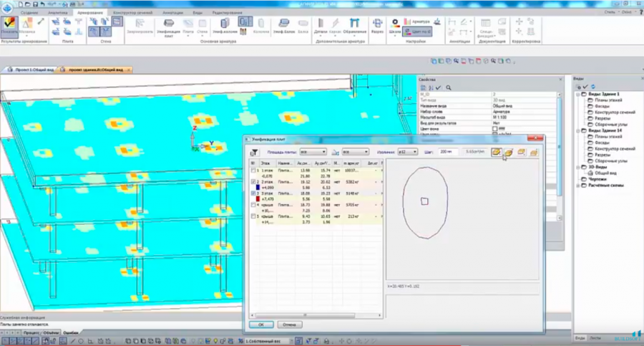Select the Шкала color scale icon
This screenshot has width=644, height=346.
point(394,25)
